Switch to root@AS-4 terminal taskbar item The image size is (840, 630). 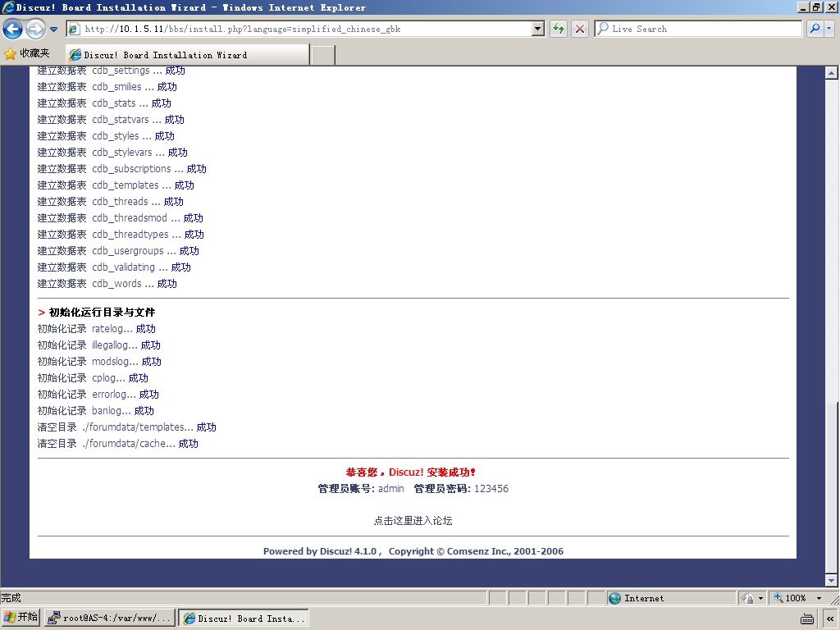coord(110,619)
